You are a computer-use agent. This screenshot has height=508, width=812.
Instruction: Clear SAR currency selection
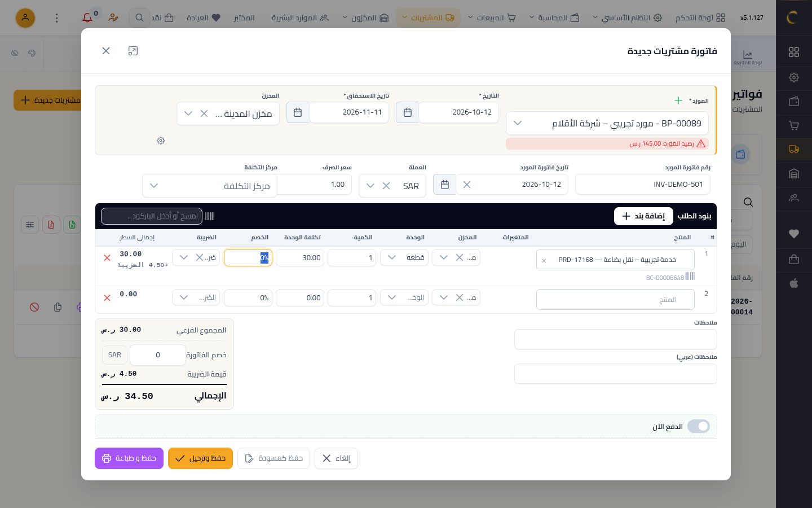[x=386, y=186]
